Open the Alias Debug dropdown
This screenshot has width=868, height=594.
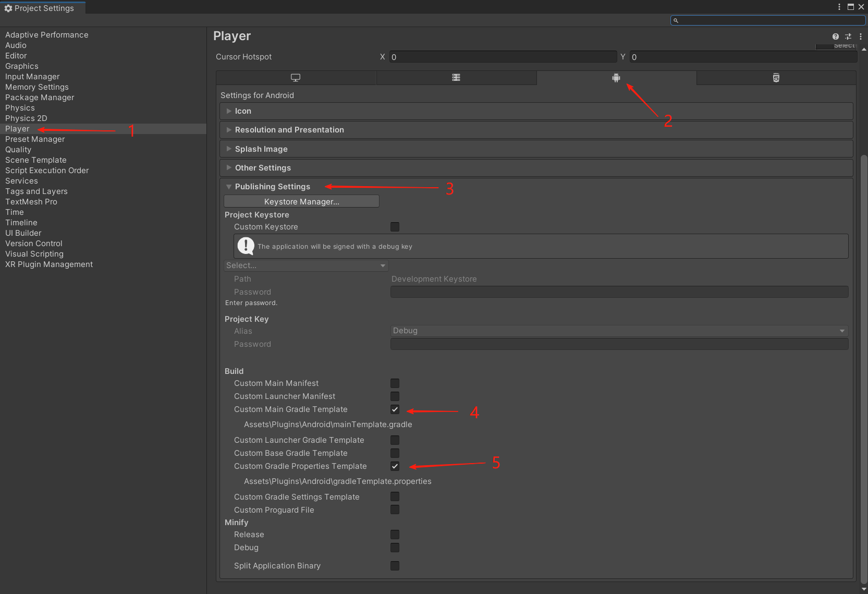pyautogui.click(x=619, y=331)
